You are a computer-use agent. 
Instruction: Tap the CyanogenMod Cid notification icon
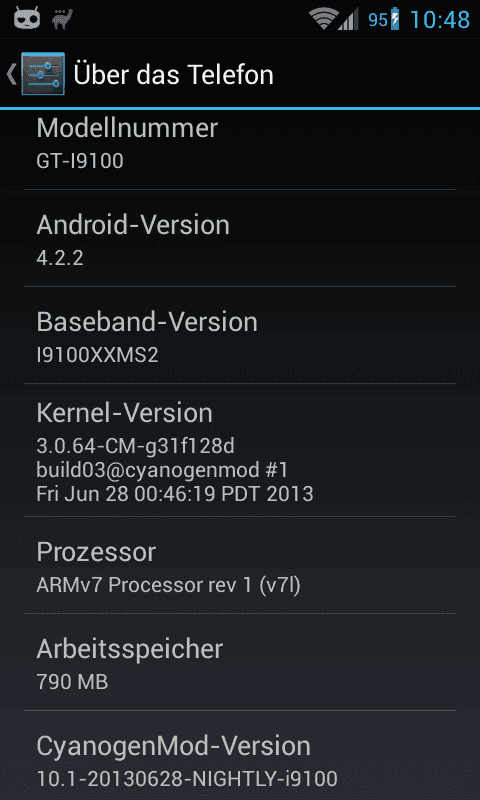27,19
